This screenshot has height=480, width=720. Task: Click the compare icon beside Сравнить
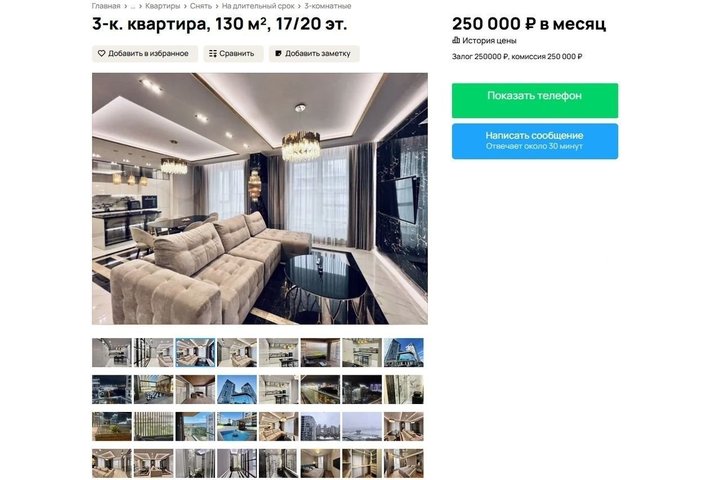pos(213,54)
